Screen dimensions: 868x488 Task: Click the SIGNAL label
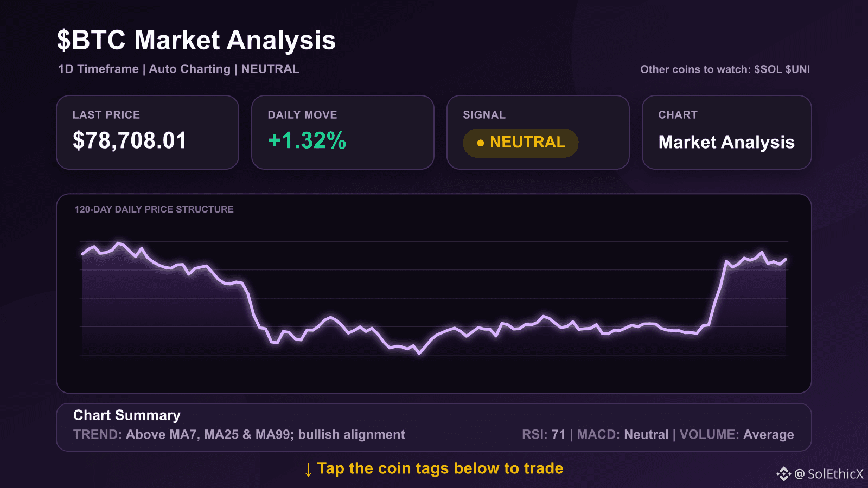484,115
